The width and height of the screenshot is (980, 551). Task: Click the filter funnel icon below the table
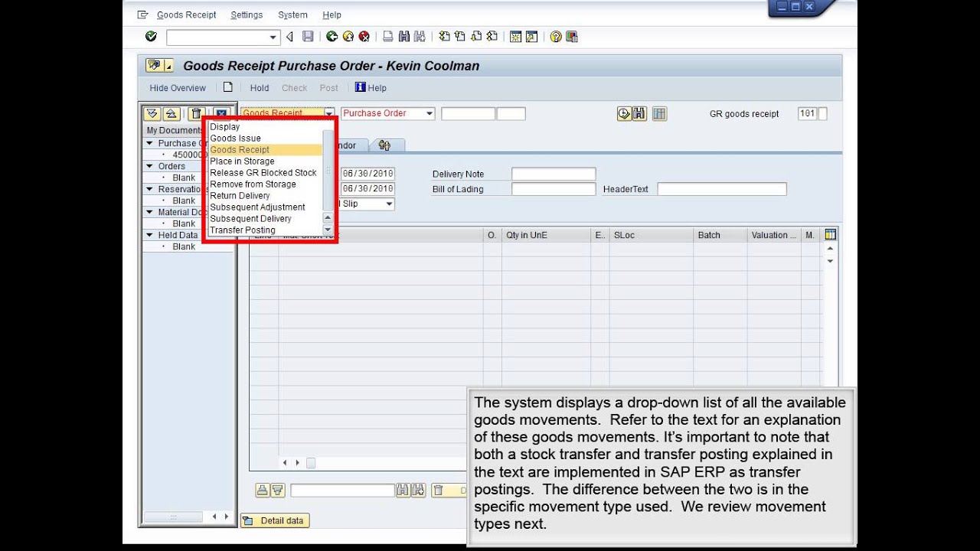pyautogui.click(x=277, y=491)
